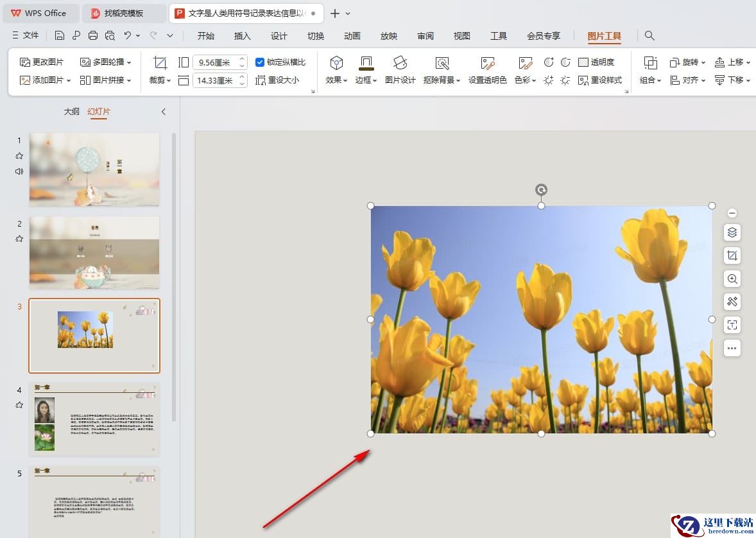The height and width of the screenshot is (538, 756).
Task: Click 重设样式 reset style
Action: tap(600, 80)
